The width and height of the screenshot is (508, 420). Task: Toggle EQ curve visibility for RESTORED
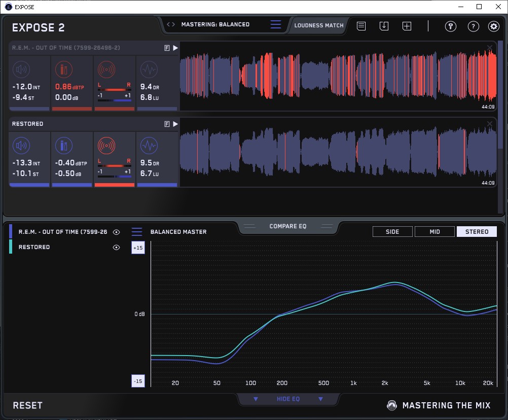point(116,248)
